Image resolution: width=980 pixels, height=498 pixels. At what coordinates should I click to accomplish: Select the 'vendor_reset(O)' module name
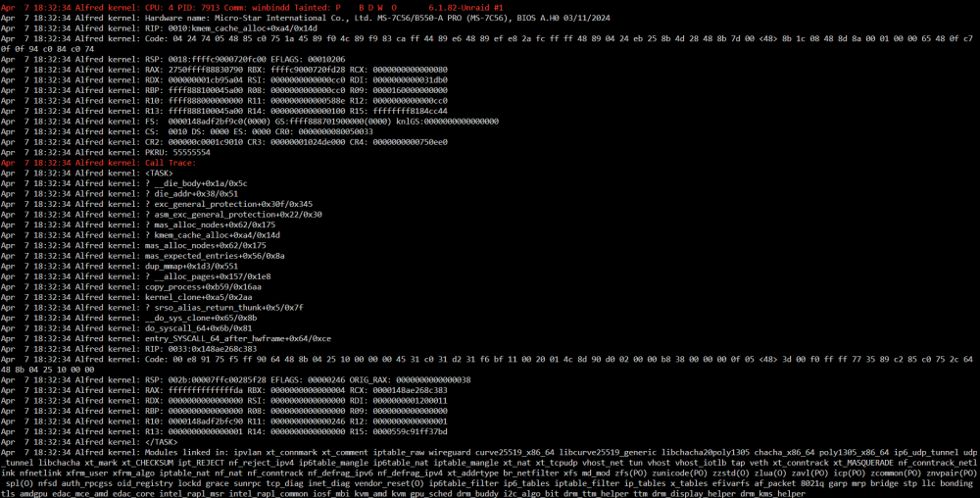tap(389, 483)
